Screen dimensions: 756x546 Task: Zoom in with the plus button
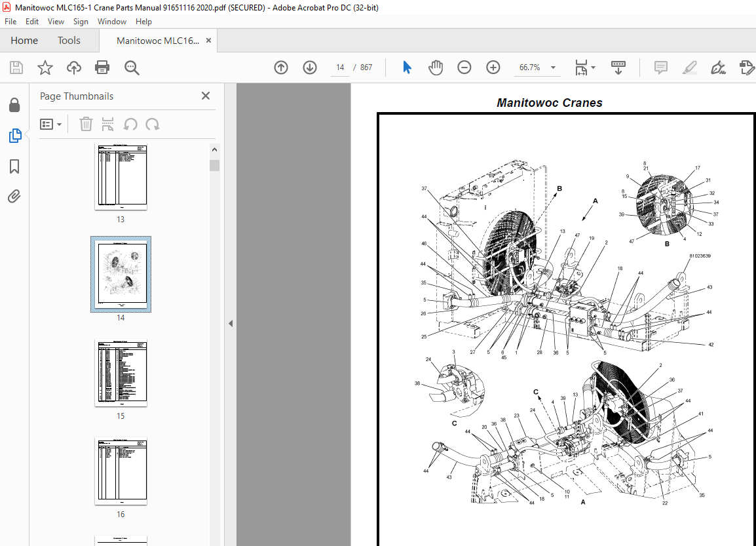(x=493, y=68)
